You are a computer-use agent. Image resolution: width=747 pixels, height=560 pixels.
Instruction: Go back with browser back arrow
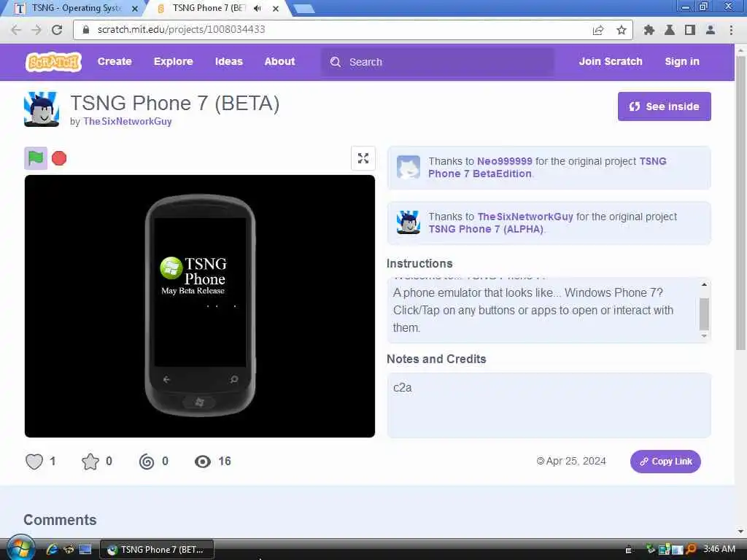point(16,29)
